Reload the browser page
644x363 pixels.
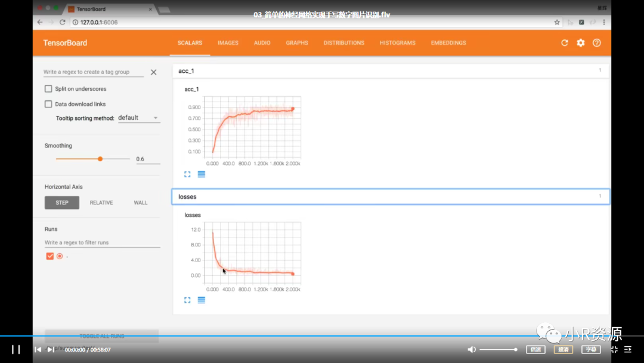(x=63, y=22)
